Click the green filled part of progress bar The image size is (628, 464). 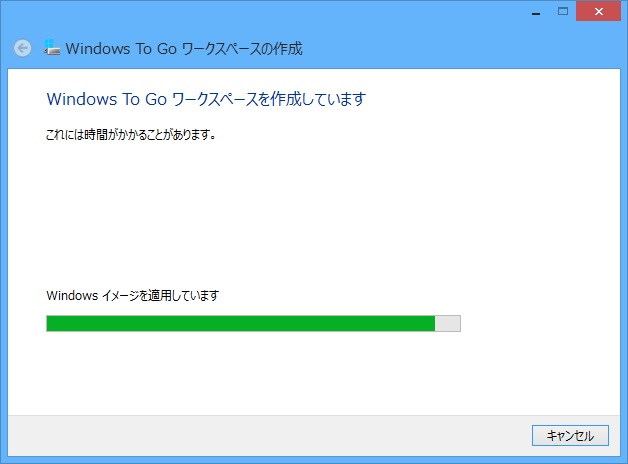[241, 323]
